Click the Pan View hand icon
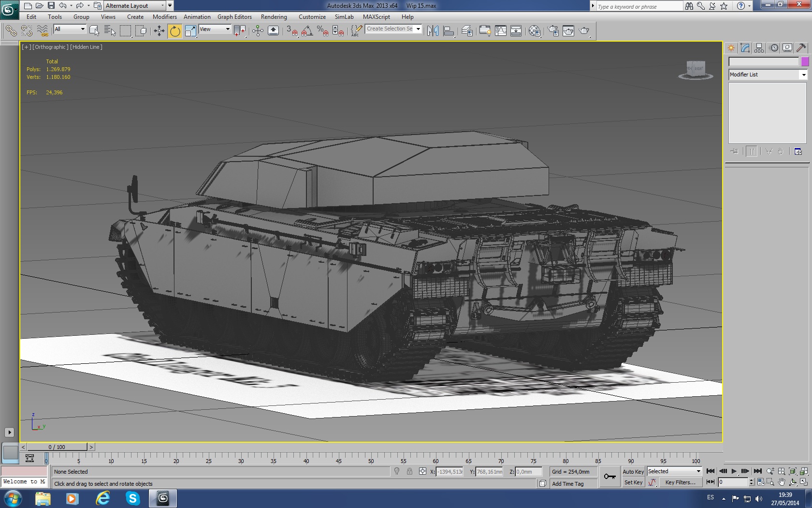This screenshot has height=508, width=812. [782, 482]
